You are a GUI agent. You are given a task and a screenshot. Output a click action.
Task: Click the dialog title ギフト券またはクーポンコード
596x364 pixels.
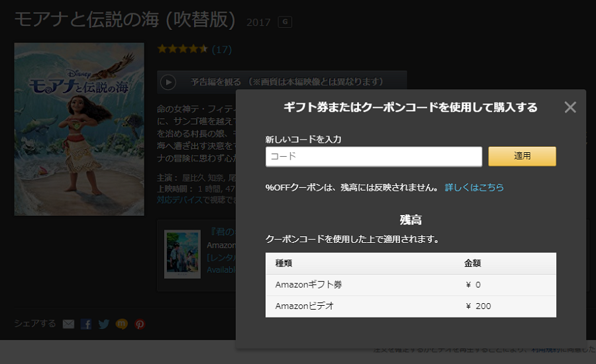coord(411,107)
